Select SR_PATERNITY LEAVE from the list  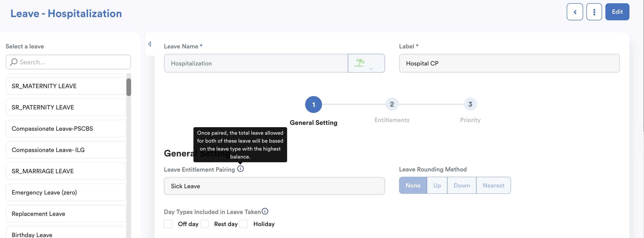[x=66, y=107]
